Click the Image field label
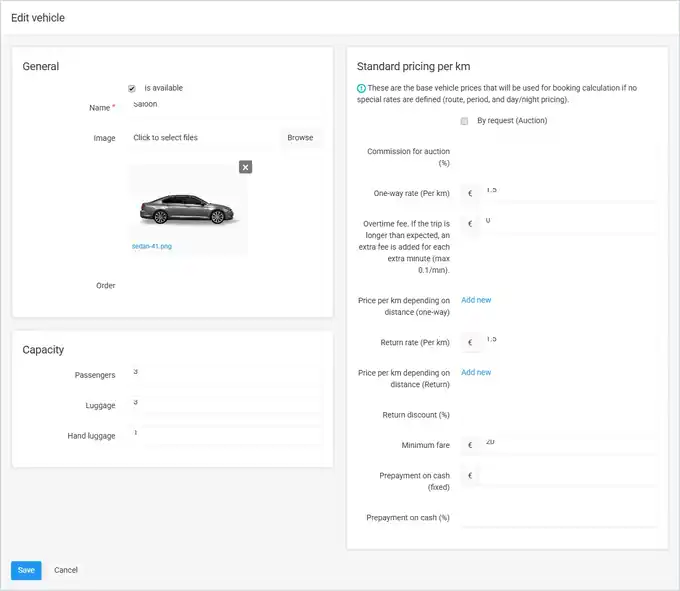Image resolution: width=680 pixels, height=591 pixels. click(x=105, y=138)
